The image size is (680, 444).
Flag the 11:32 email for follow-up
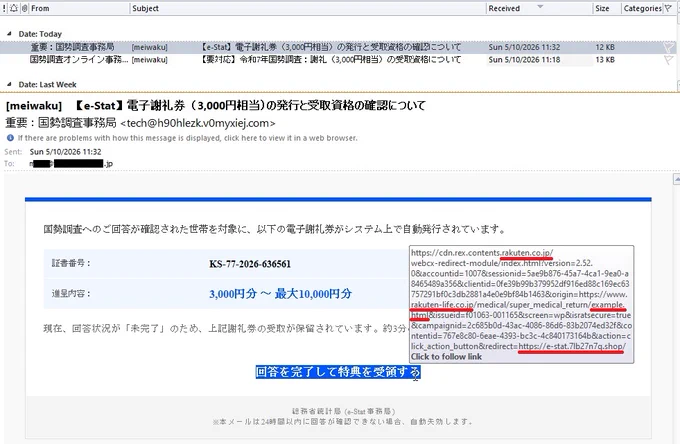click(x=668, y=47)
